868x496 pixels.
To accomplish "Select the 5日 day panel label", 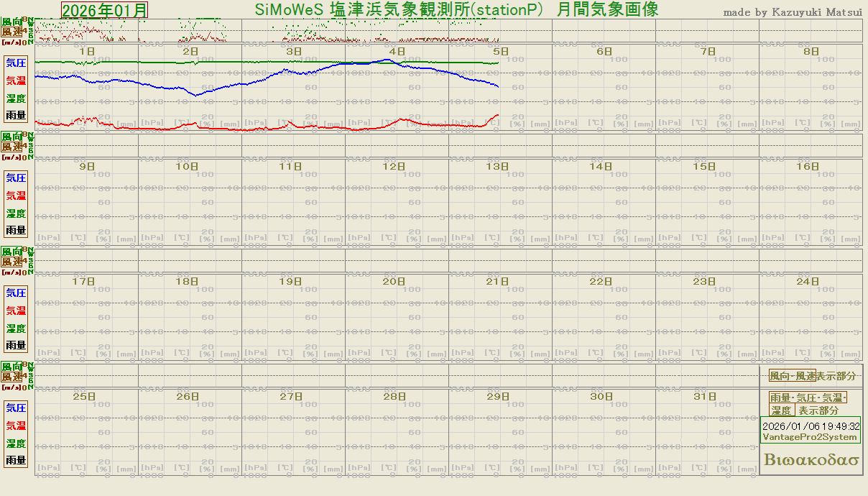I will pyautogui.click(x=500, y=52).
